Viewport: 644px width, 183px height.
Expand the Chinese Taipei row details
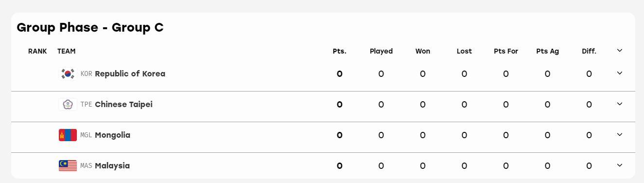coord(620,104)
